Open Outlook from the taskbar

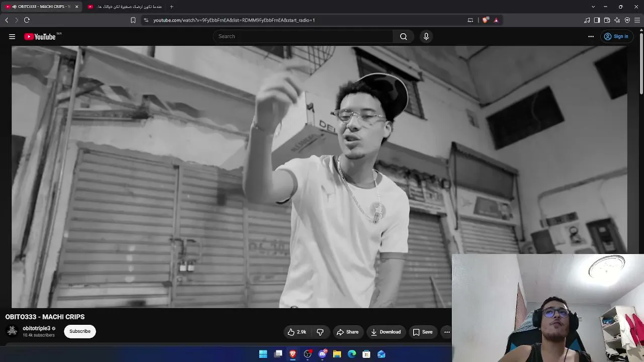[381, 354]
